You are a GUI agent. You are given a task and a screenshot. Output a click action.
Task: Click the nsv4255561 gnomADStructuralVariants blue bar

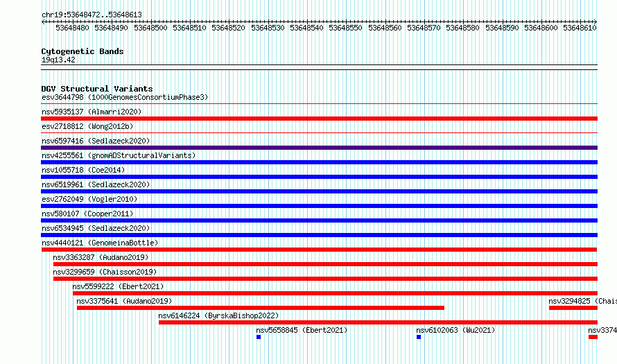(x=319, y=162)
